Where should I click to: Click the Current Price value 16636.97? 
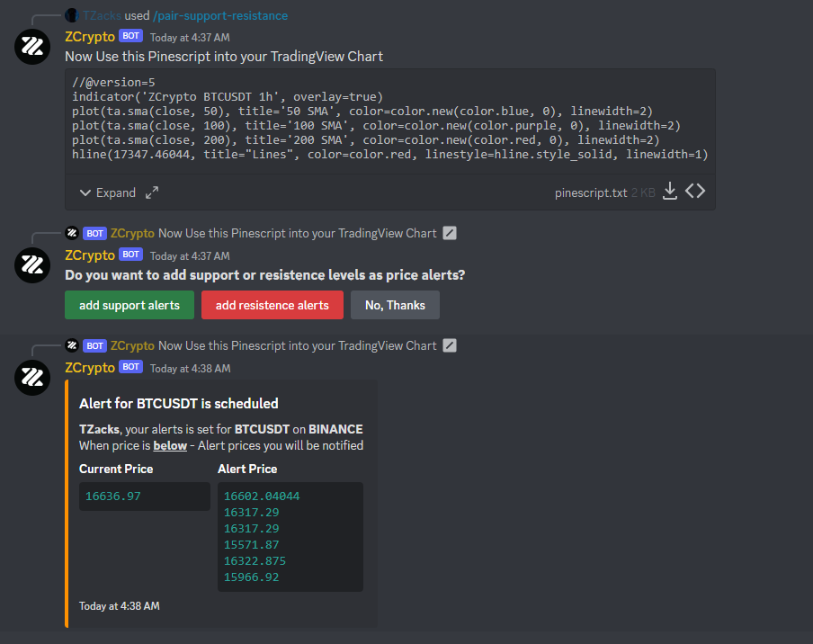113,496
